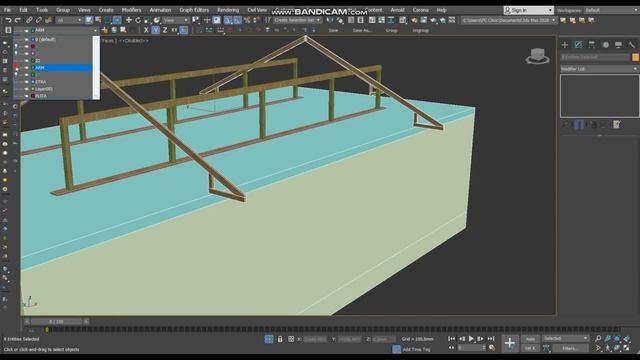Image resolution: width=640 pixels, height=360 pixels.
Task: Activate the Select and Rotate tool
Action: point(138,20)
